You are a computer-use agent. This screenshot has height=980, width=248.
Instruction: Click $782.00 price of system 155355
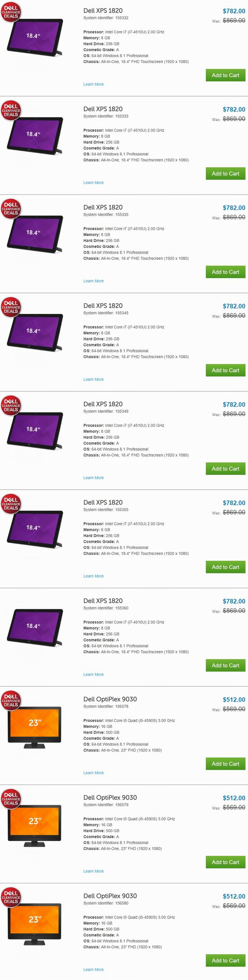(x=234, y=503)
